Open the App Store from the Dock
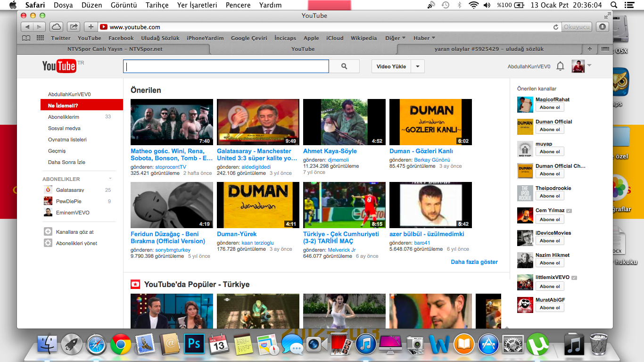This screenshot has height=362, width=644. click(488, 345)
